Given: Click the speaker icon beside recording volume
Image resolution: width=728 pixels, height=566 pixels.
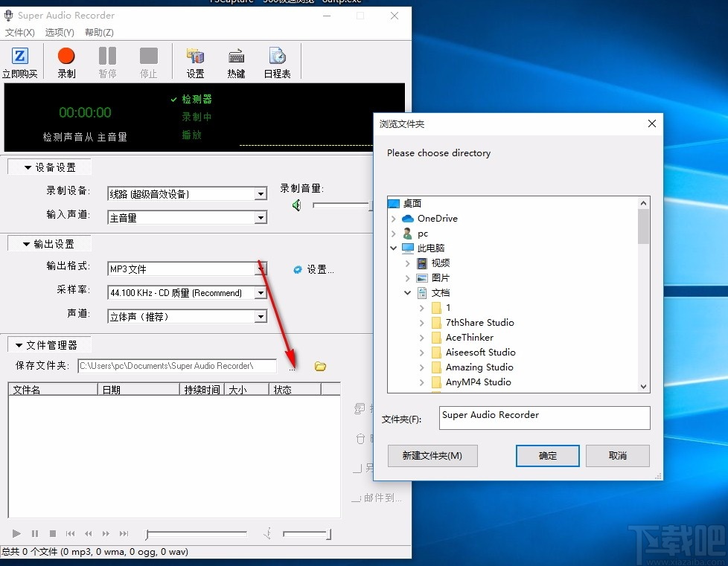Looking at the screenshot, I should coord(296,205).
